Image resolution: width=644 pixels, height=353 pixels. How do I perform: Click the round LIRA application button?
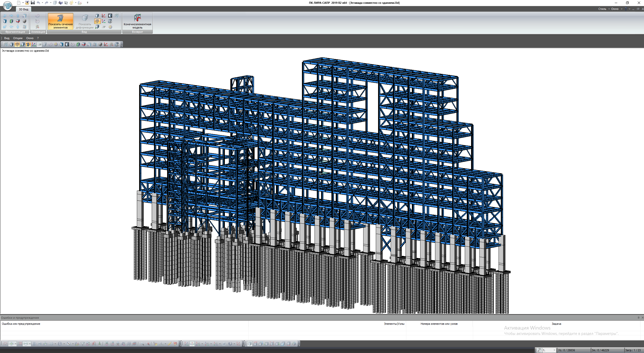(x=8, y=6)
